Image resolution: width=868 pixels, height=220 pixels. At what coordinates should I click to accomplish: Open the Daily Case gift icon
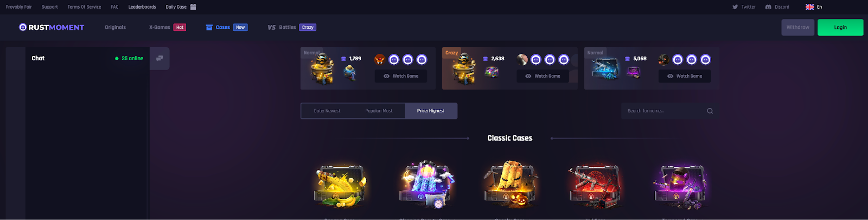193,7
